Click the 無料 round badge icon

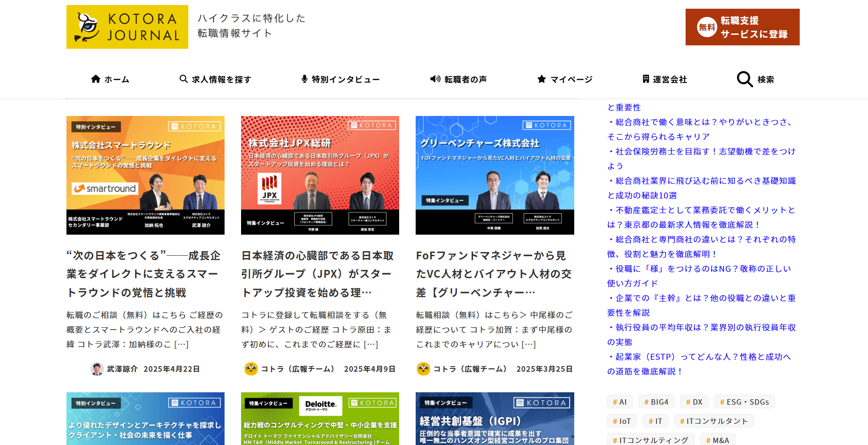[707, 27]
